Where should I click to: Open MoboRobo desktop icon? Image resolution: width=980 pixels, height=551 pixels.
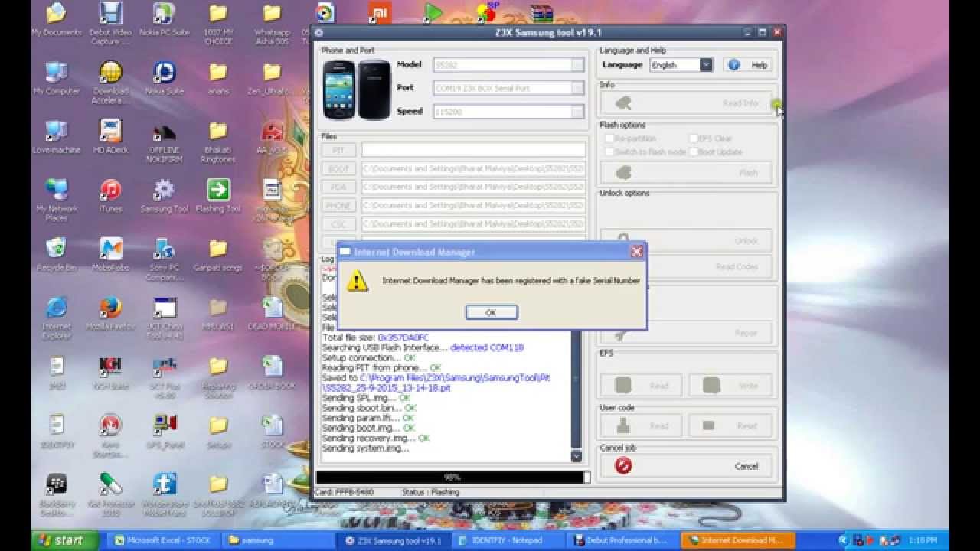[x=110, y=255]
